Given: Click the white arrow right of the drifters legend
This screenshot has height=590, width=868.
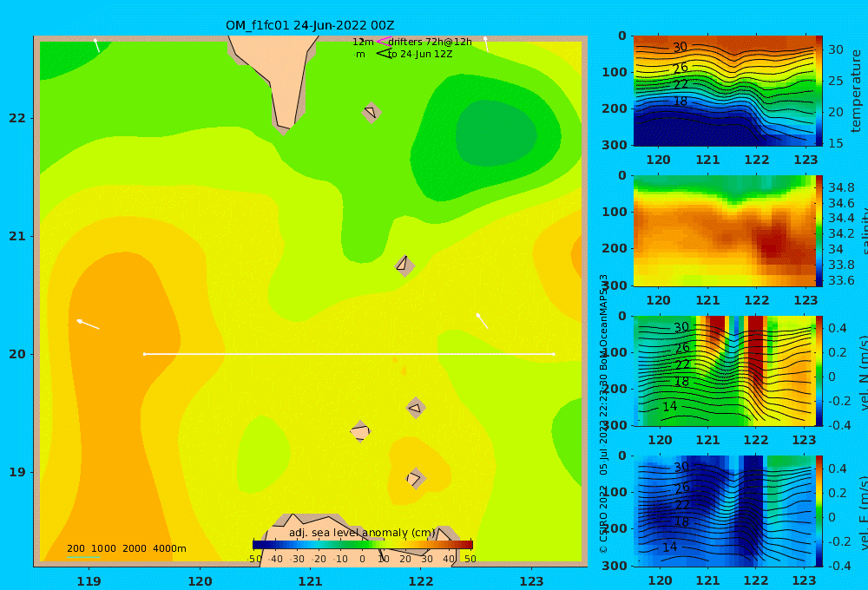Looking at the screenshot, I should [486, 44].
